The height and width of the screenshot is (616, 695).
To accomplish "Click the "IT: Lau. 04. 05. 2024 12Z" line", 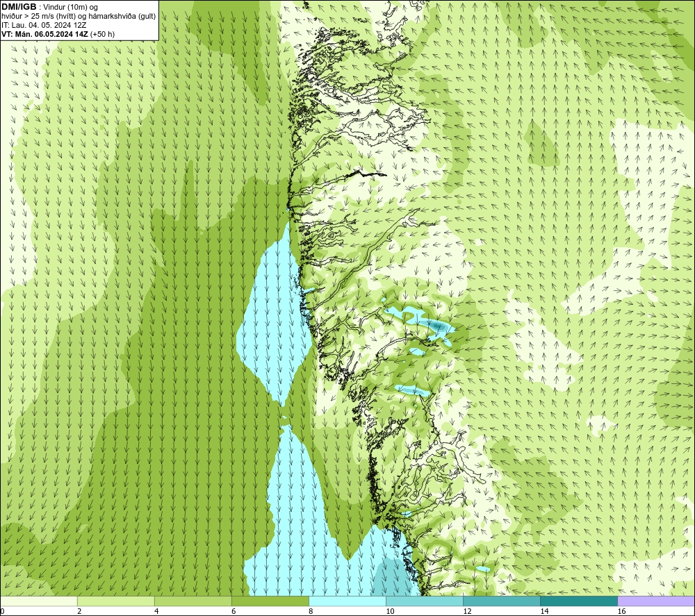I will pos(44,25).
